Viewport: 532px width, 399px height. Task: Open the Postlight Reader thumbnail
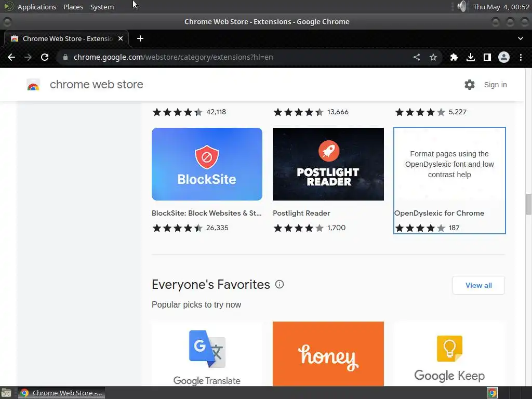(x=328, y=164)
